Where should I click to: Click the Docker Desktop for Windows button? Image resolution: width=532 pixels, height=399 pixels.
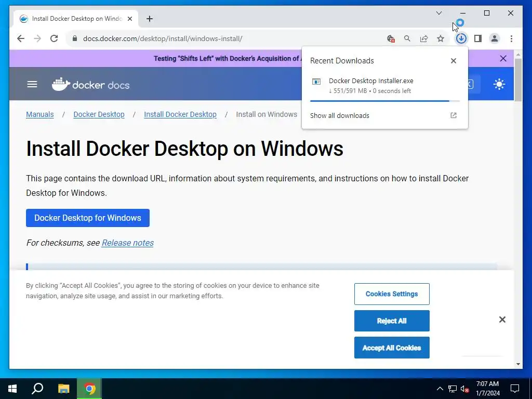(87, 218)
